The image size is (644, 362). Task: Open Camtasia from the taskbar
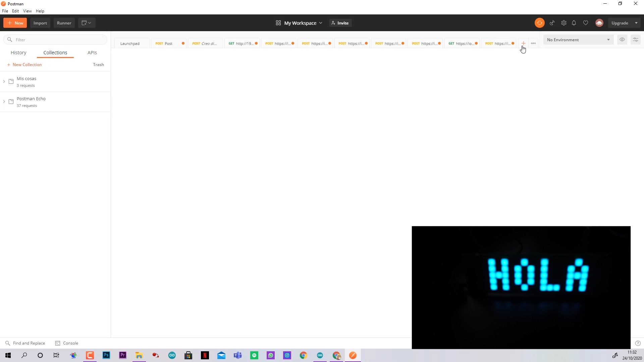point(90,355)
